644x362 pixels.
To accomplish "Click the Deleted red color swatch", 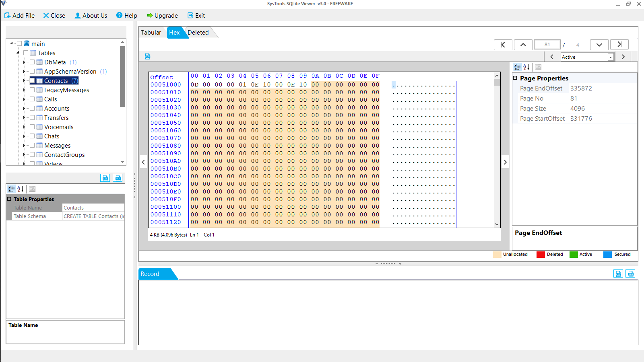I will (x=541, y=254).
